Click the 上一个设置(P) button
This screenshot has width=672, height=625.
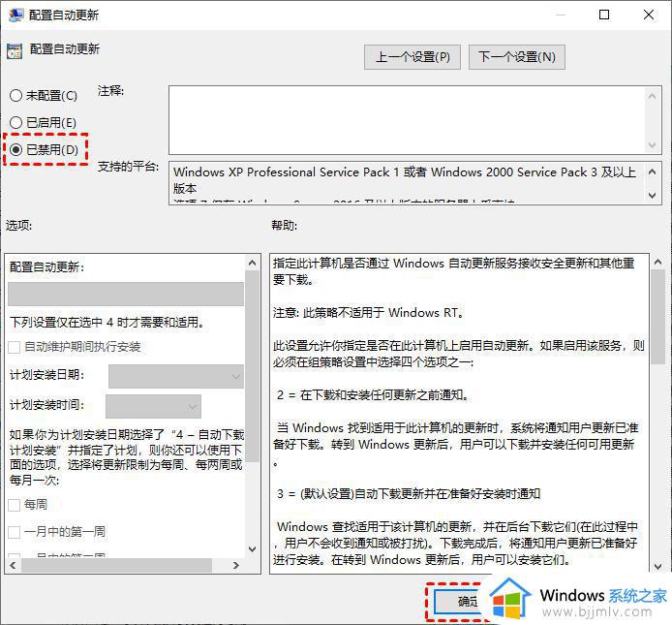click(x=412, y=57)
